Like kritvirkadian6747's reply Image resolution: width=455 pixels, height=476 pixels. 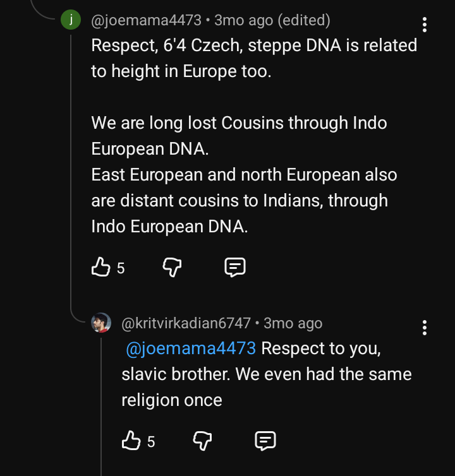(x=131, y=440)
